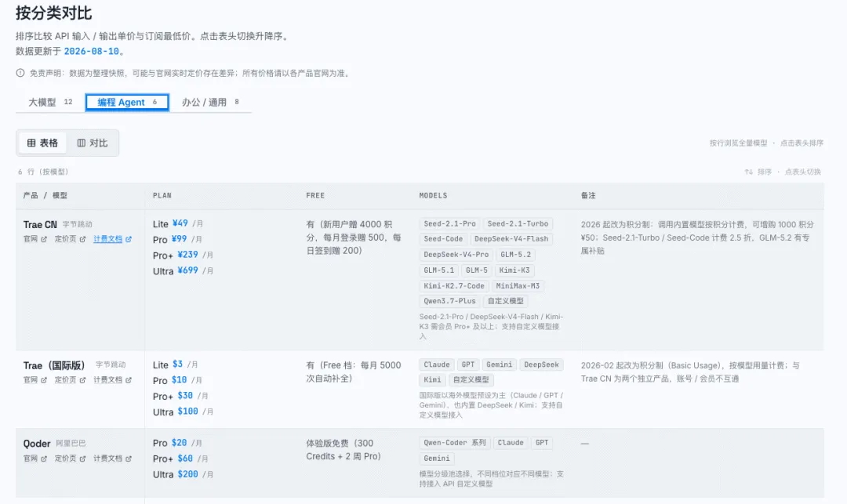
Task: Switch to 表格 view
Action: (x=42, y=143)
